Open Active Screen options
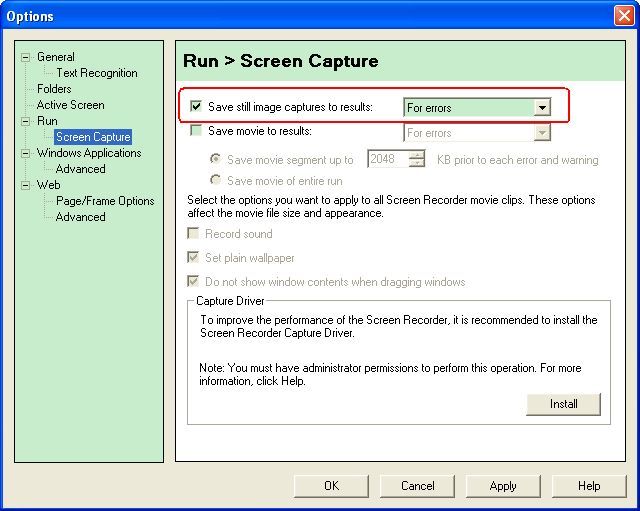Image resolution: width=640 pixels, height=511 pixels. 70,105
